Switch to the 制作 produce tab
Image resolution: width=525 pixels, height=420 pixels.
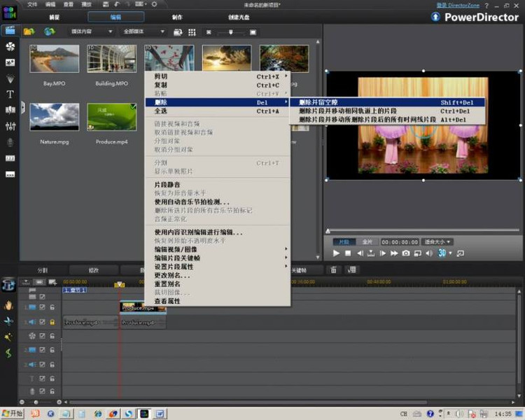(177, 17)
